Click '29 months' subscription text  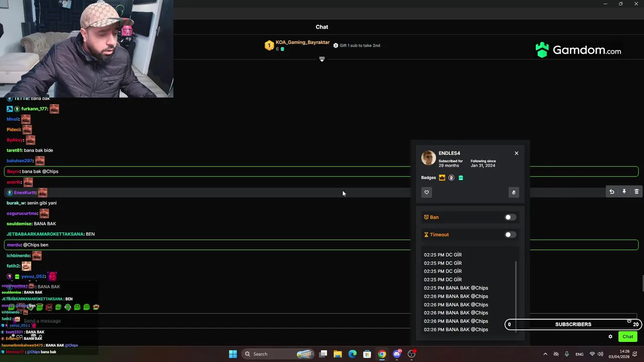[x=449, y=165]
